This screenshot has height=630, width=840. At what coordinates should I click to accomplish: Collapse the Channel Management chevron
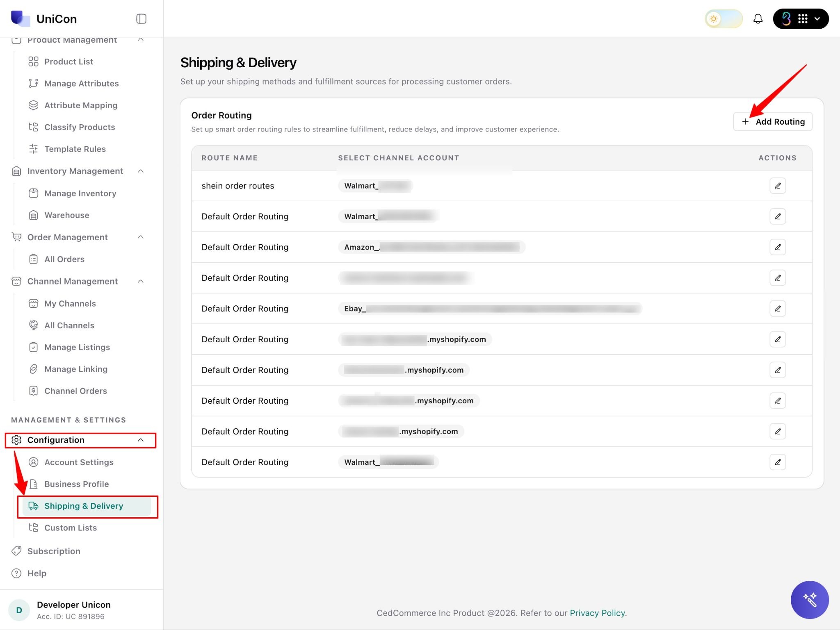[141, 281]
